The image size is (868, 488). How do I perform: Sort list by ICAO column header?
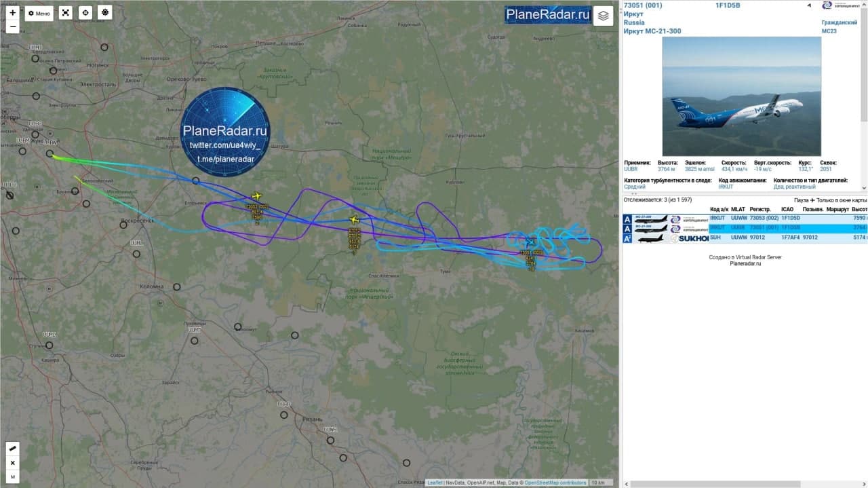coord(787,209)
